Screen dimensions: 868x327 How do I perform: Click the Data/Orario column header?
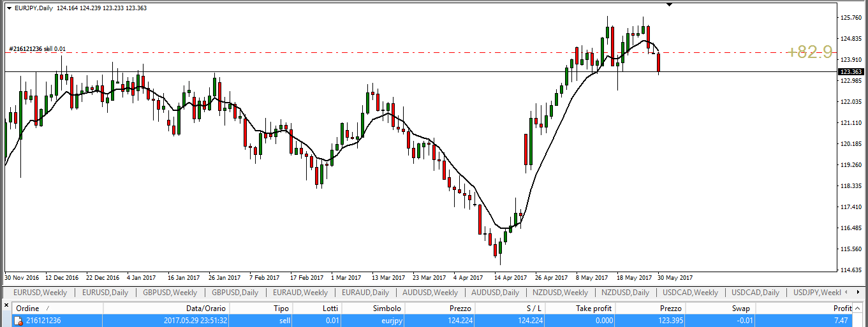(x=205, y=309)
